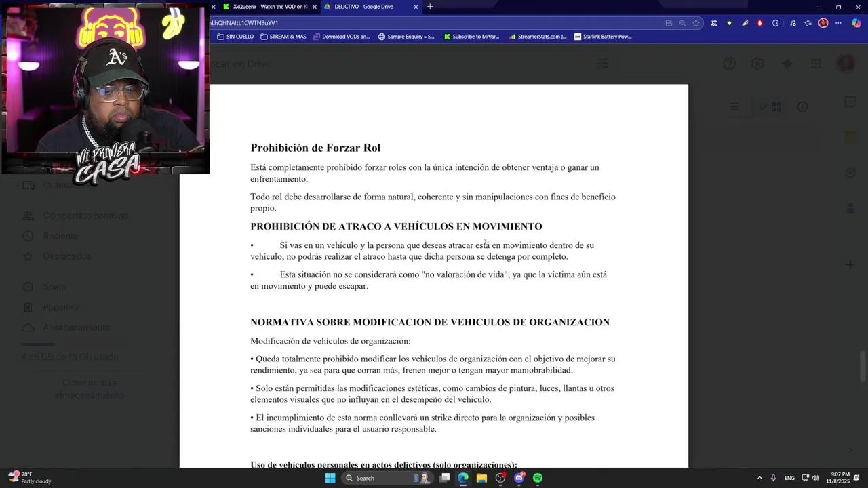Screen dimensions: 868x488
Task: Open the browser extensions puzzle icon
Action: (x=775, y=23)
